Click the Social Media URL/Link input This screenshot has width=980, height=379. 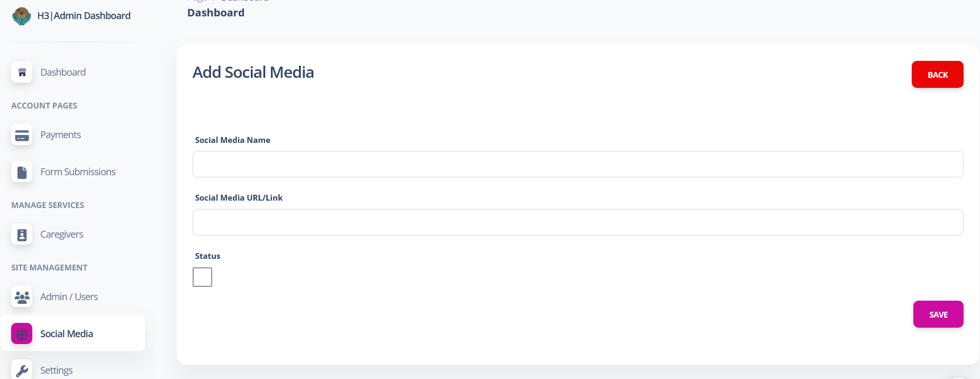[577, 222]
